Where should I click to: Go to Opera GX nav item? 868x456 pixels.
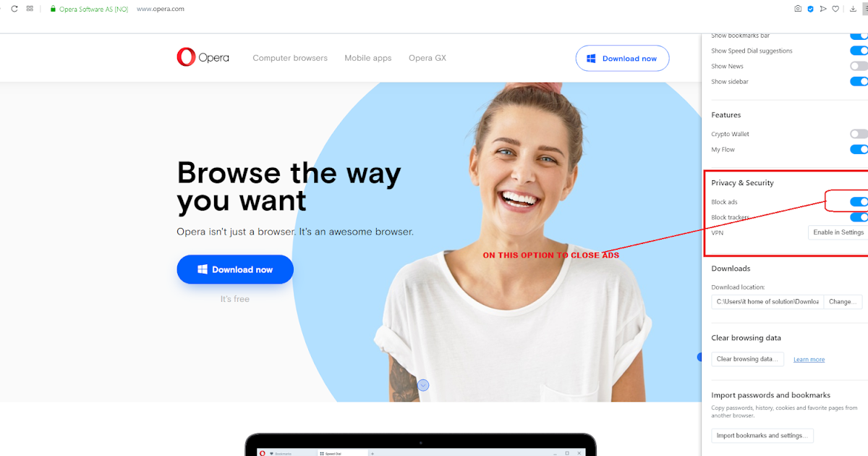[x=427, y=58]
